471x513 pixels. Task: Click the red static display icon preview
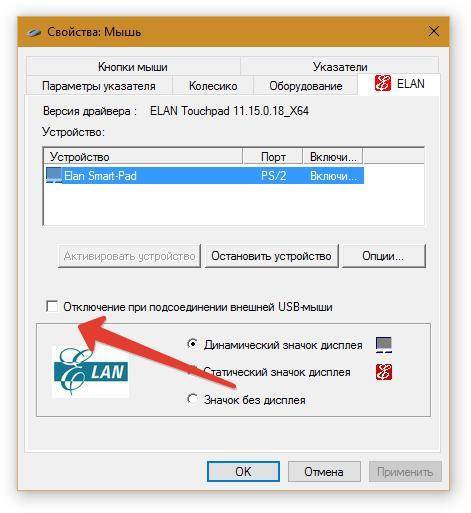384,372
